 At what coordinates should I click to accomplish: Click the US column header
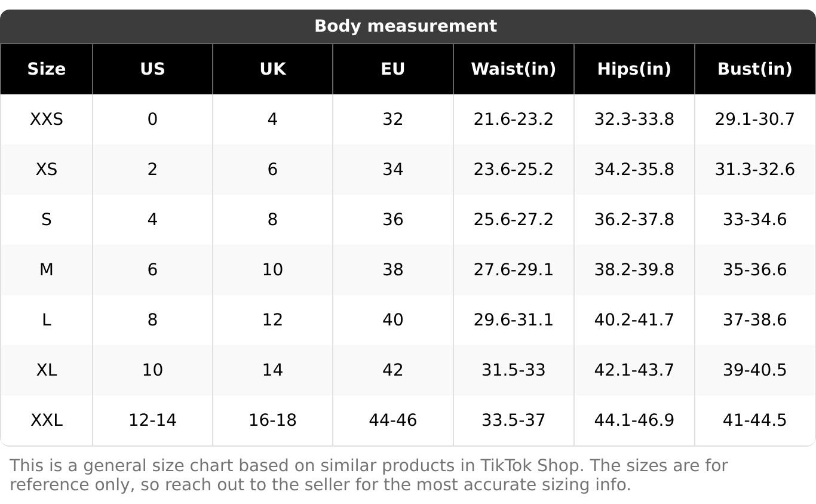[x=152, y=69]
